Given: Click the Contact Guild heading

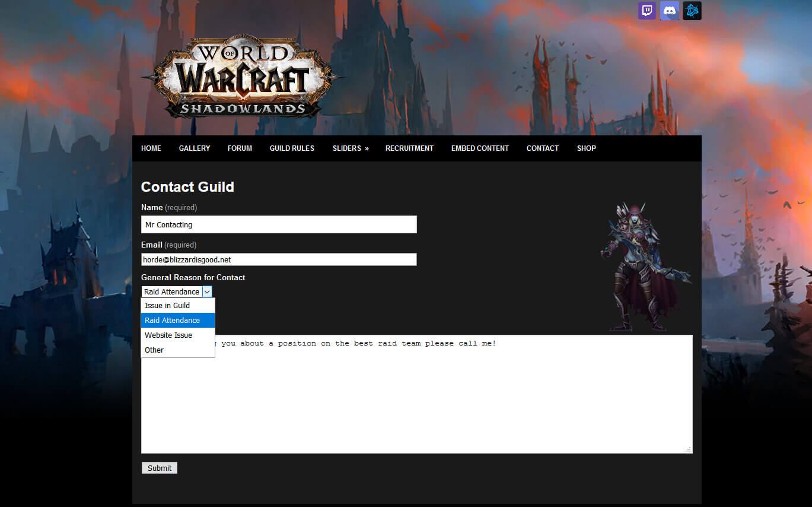Looking at the screenshot, I should pos(187,187).
